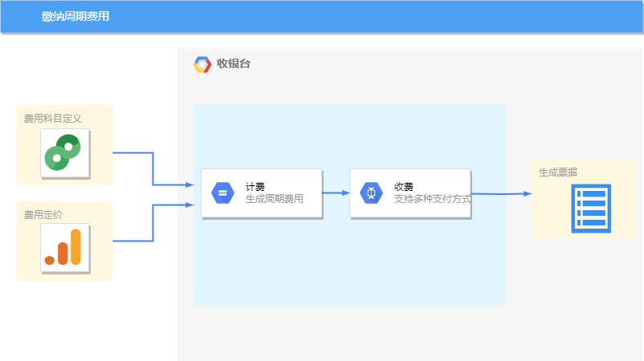Click the blue hexagon icon in 收费 node
This screenshot has width=644, height=361.
[x=371, y=193]
